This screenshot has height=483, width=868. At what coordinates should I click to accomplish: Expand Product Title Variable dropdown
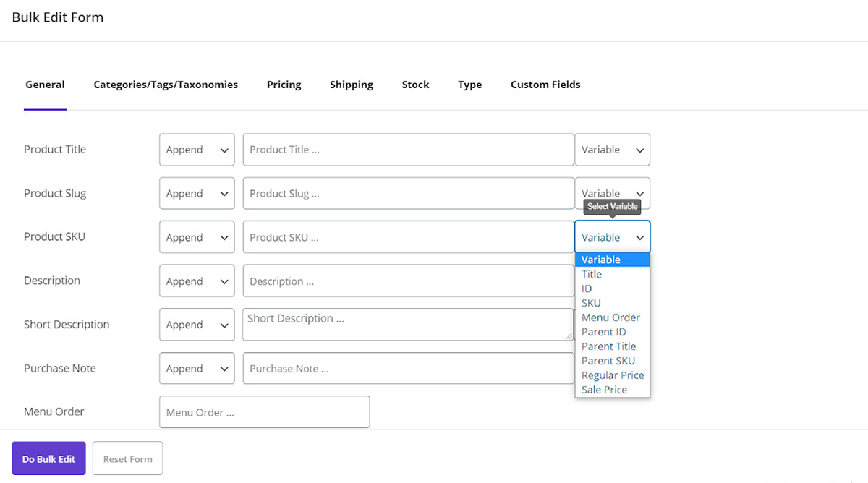pos(612,150)
